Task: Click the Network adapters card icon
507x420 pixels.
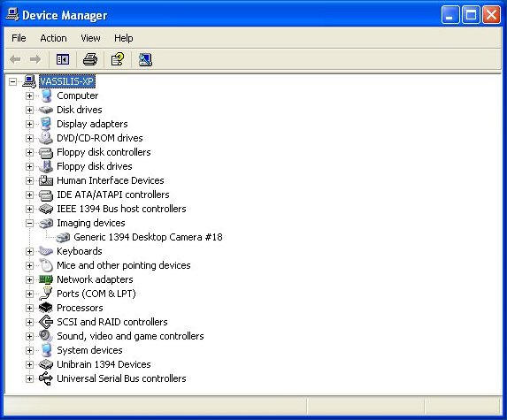Action: [46, 279]
